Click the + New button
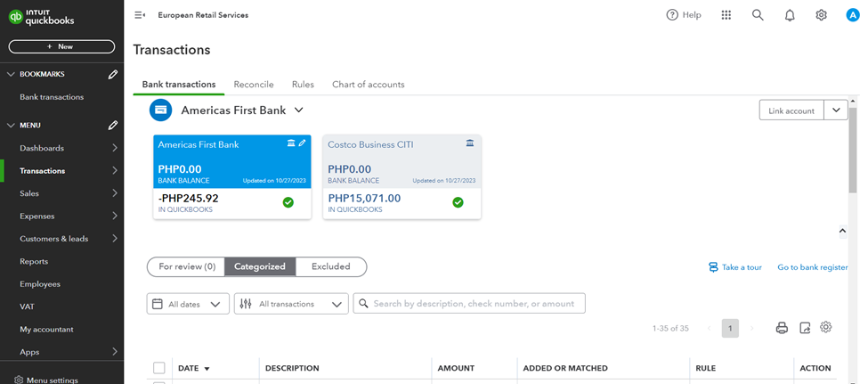The height and width of the screenshot is (384, 868). [61, 46]
